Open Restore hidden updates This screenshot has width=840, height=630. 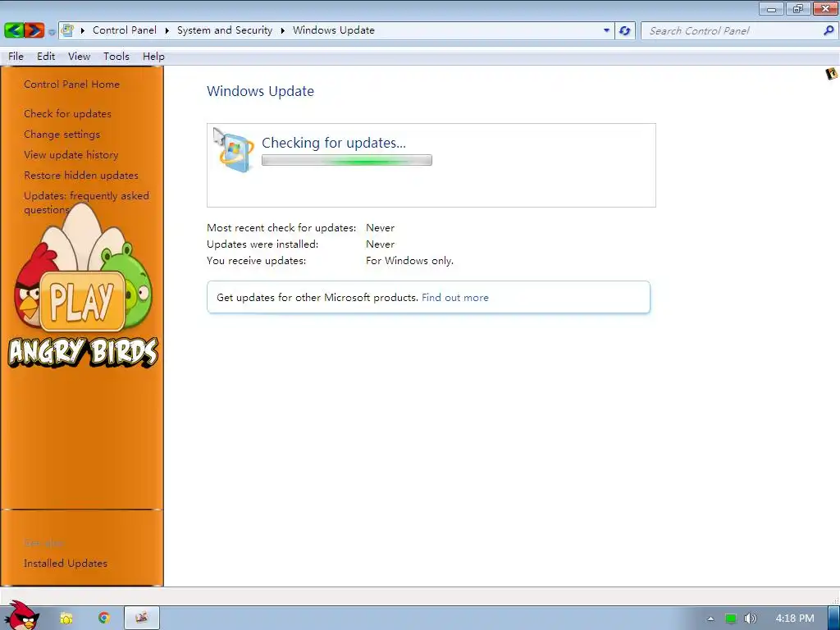coord(81,176)
